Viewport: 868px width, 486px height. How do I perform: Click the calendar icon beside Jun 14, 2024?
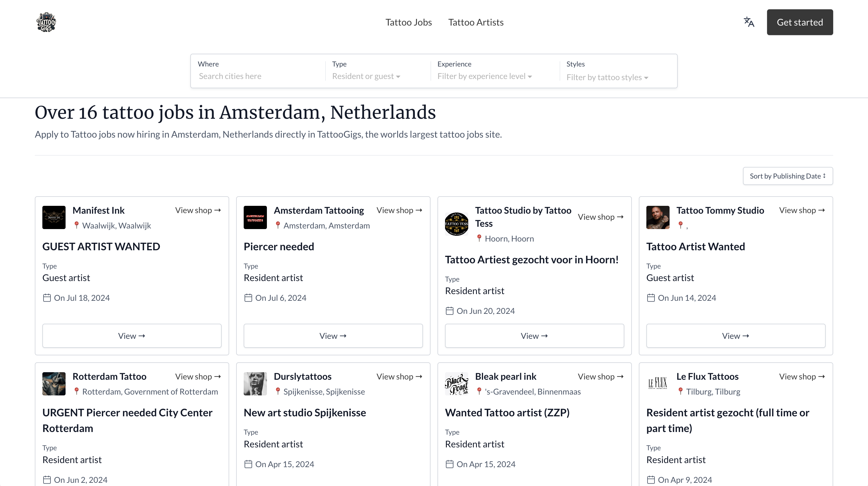[x=651, y=298]
